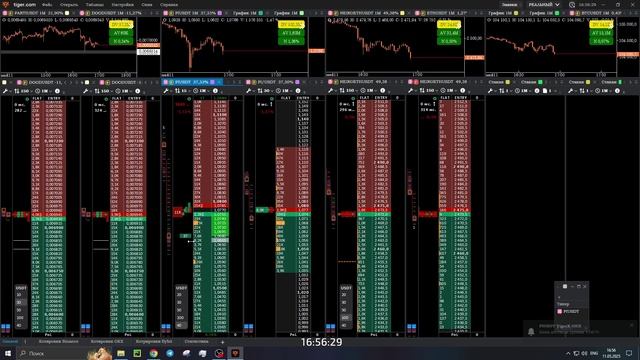Screen dimensions: 640x360
Task: Click blue squares icon in left NEIROETHUSDT order book
Action: click(x=331, y=327)
